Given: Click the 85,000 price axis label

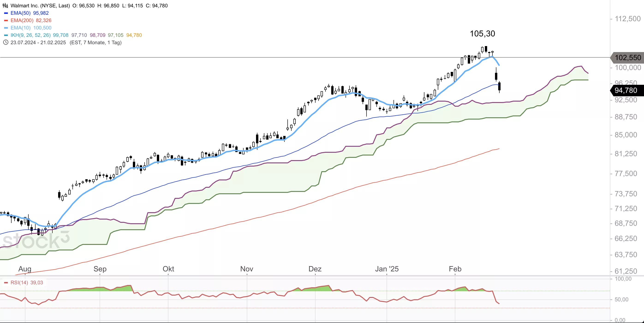Looking at the screenshot, I should tap(626, 135).
